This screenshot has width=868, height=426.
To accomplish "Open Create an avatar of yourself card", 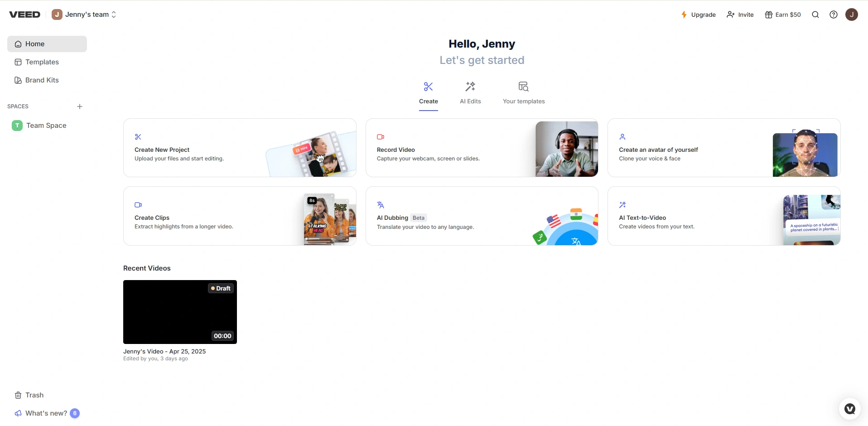I will tap(724, 148).
